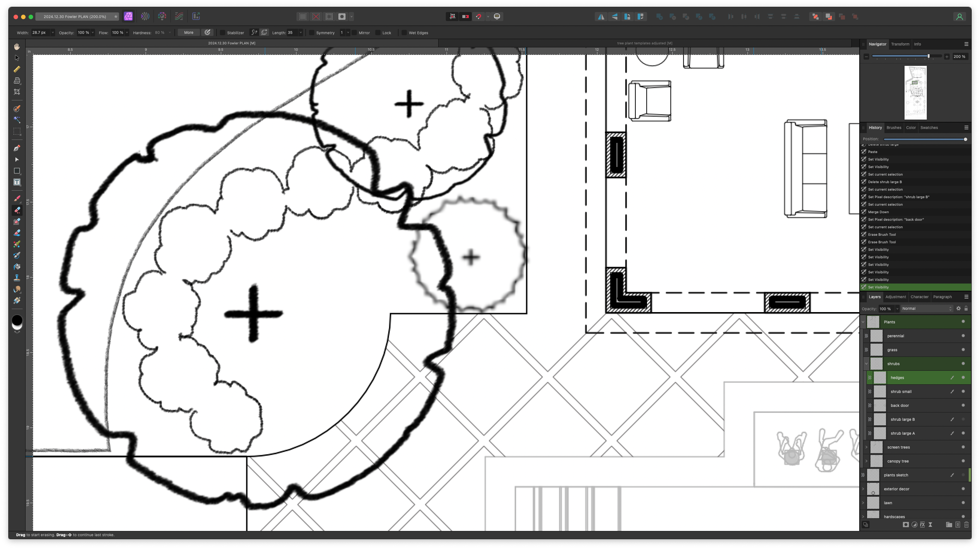This screenshot has width=980, height=549.
Task: Show the shrub large B layer
Action: (963, 419)
